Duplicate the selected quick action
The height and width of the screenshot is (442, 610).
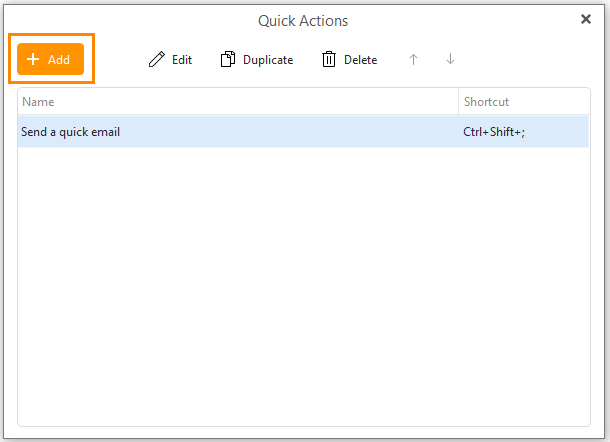pyautogui.click(x=257, y=60)
